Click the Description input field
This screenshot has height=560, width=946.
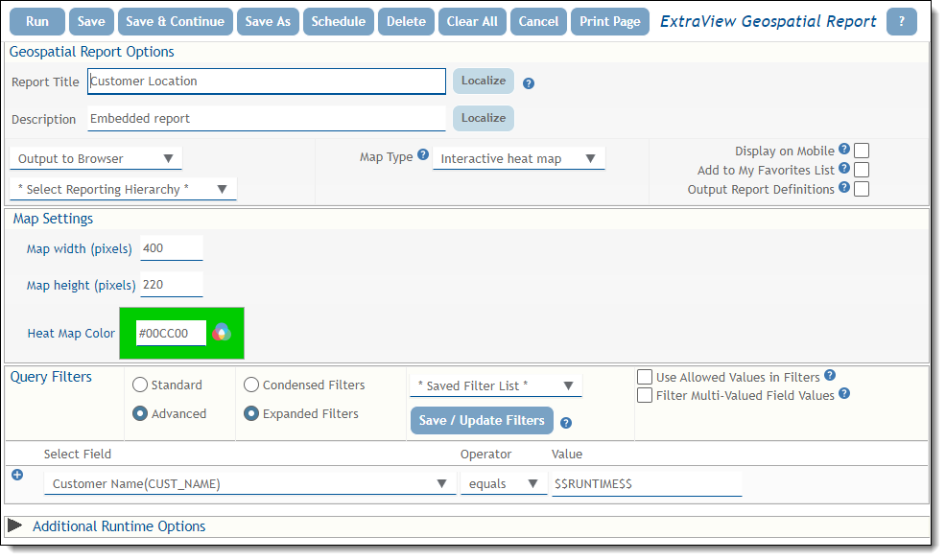click(267, 119)
